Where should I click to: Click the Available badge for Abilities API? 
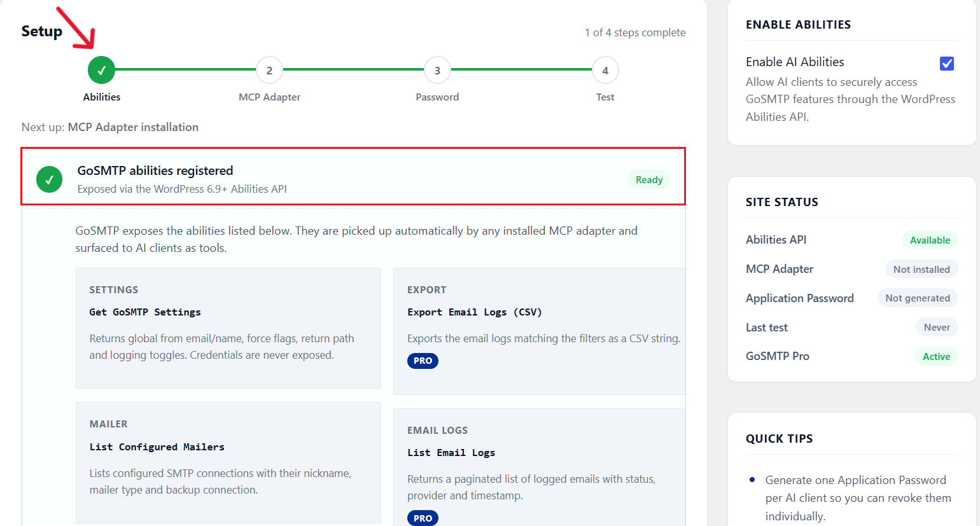(x=930, y=240)
